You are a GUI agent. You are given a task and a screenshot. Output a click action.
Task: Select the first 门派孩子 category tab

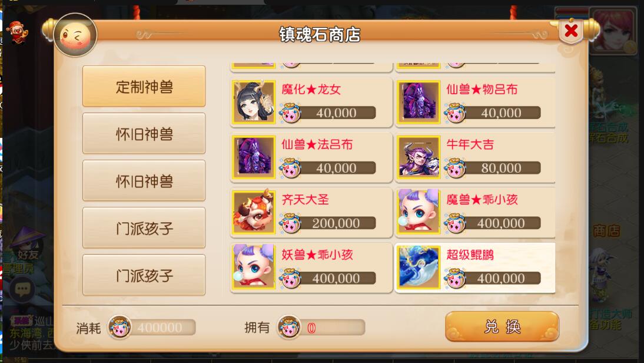(144, 228)
